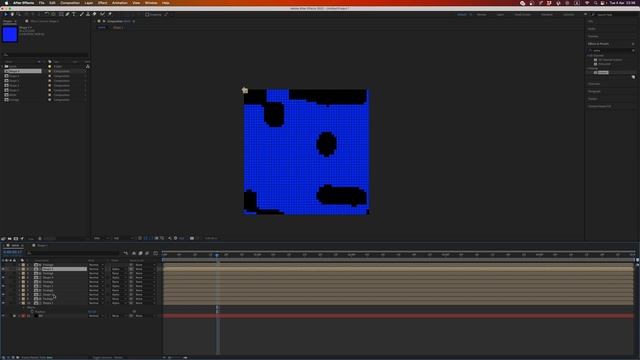Toggle visibility of layer 11 at bottom

(x=3, y=316)
